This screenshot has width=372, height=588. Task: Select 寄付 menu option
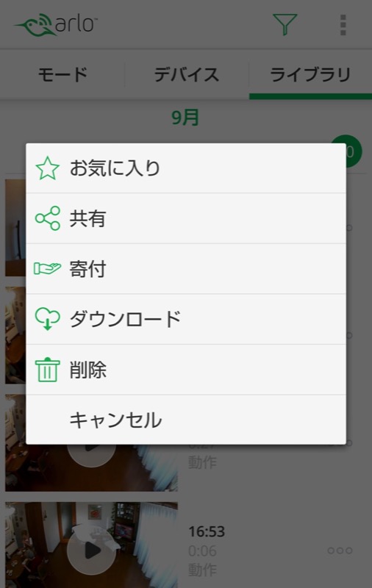click(x=186, y=269)
